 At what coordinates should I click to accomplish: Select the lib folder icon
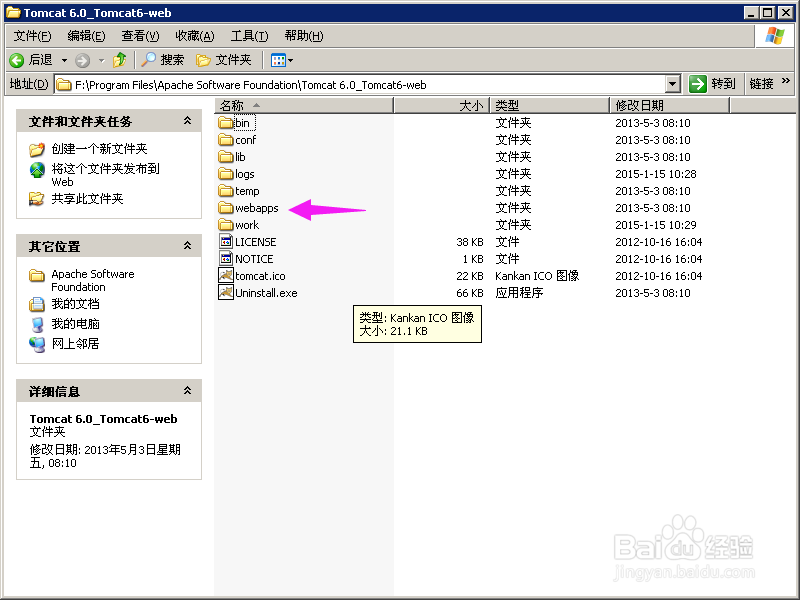click(x=226, y=156)
